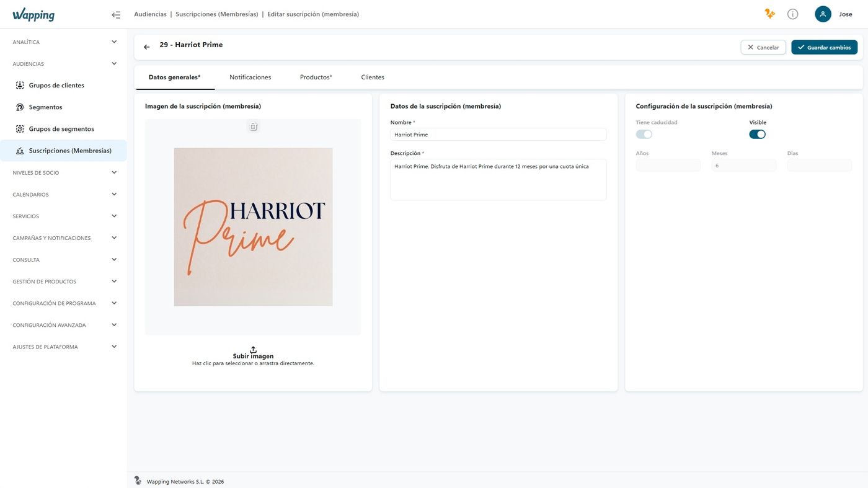
Task: Focus the Nombre input field
Action: click(498, 135)
